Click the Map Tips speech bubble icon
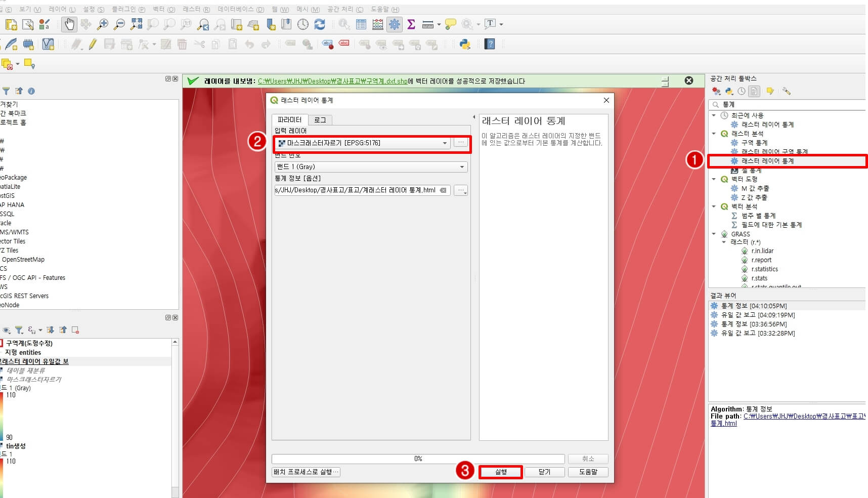868x498 pixels. click(x=451, y=24)
